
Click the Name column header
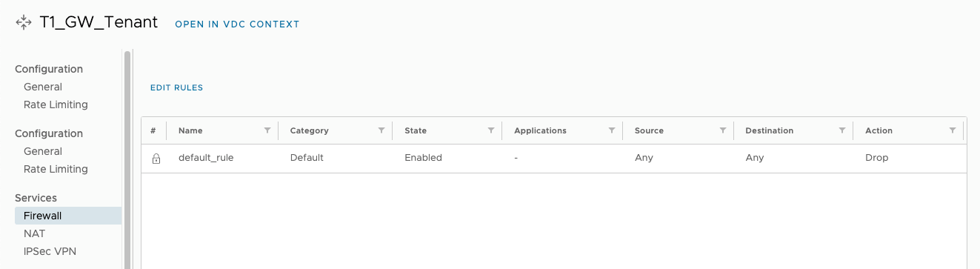pos(190,130)
